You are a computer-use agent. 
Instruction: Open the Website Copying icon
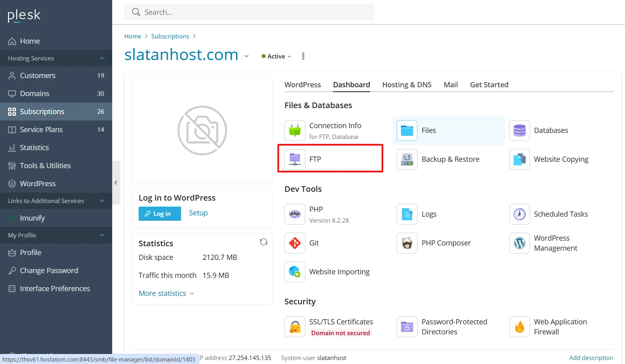520,159
